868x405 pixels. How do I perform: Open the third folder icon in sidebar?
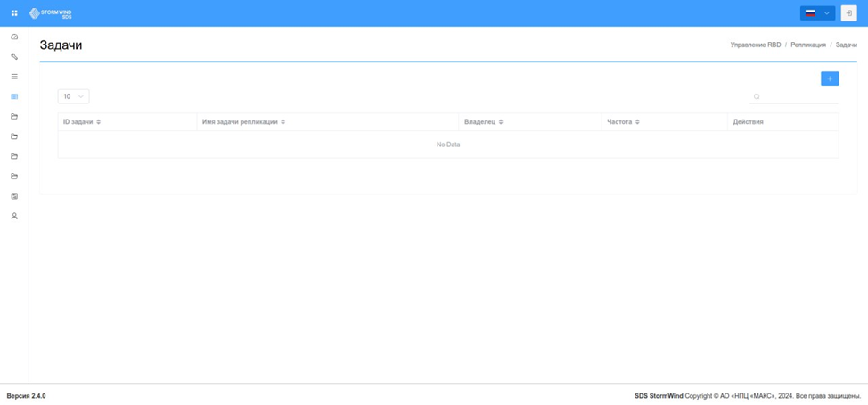pyautogui.click(x=14, y=156)
